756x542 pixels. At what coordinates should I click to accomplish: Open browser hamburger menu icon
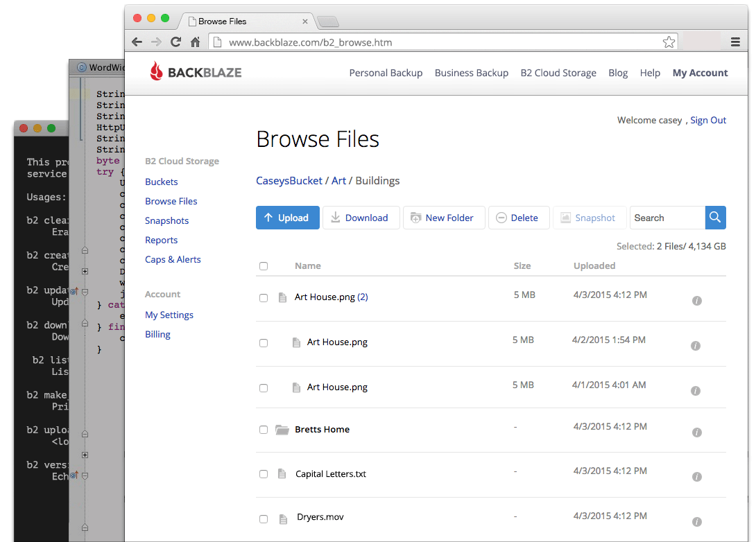pyautogui.click(x=735, y=42)
